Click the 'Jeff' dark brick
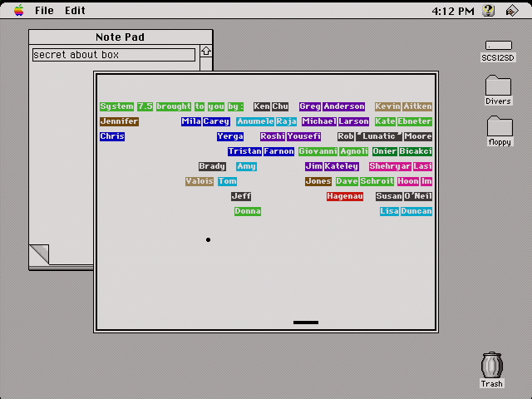 (241, 196)
